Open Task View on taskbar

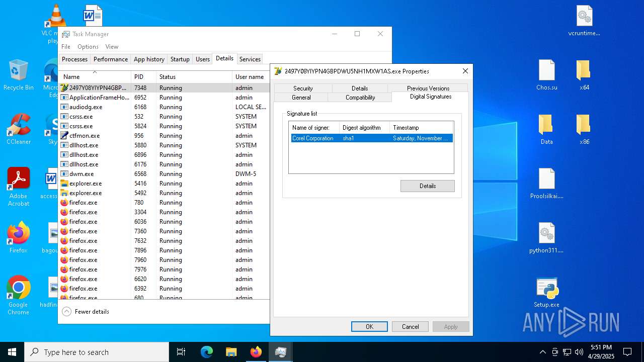coord(181,352)
